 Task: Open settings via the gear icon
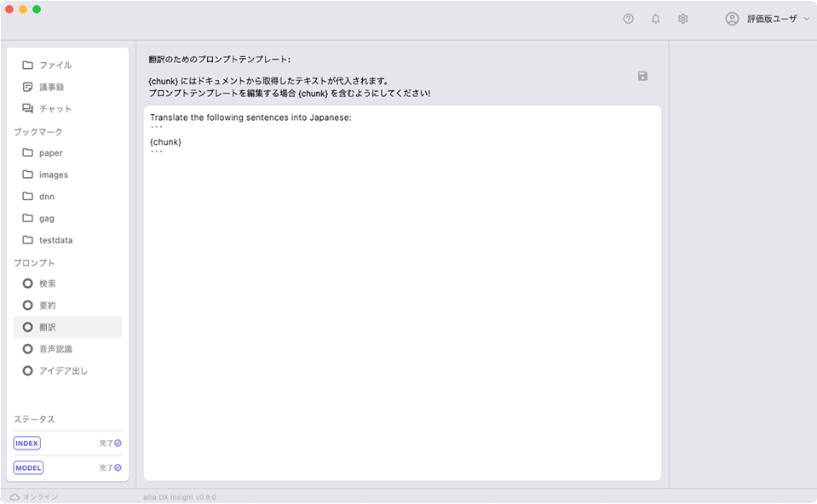[x=683, y=19]
